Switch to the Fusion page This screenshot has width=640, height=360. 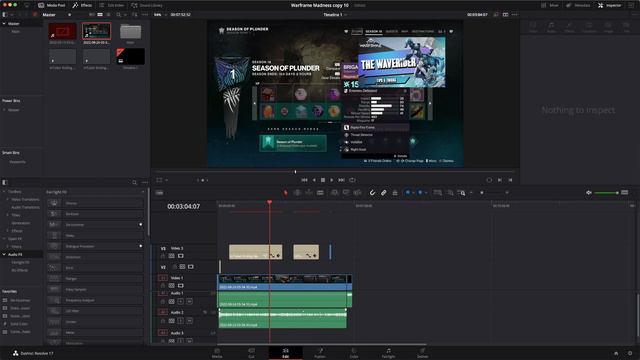(x=320, y=353)
